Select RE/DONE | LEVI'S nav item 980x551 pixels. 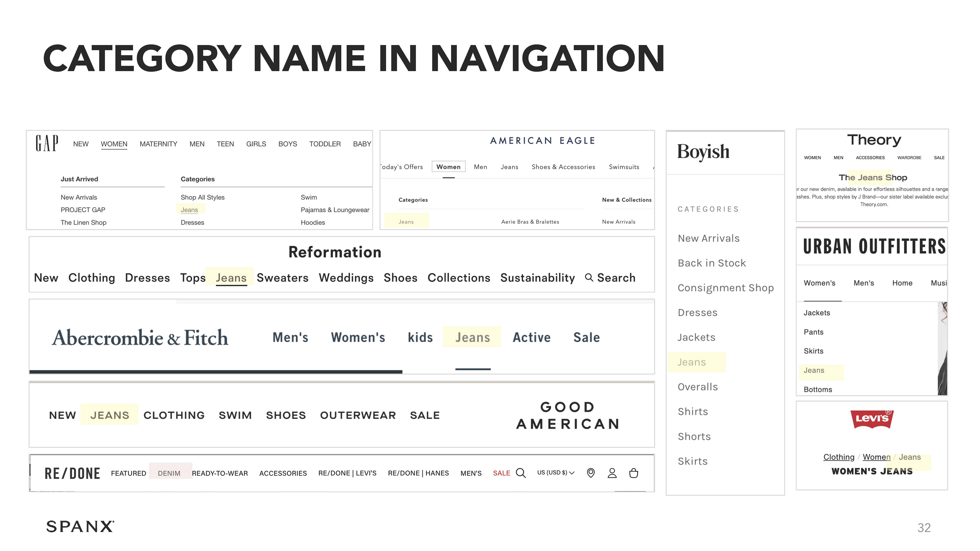click(x=347, y=473)
